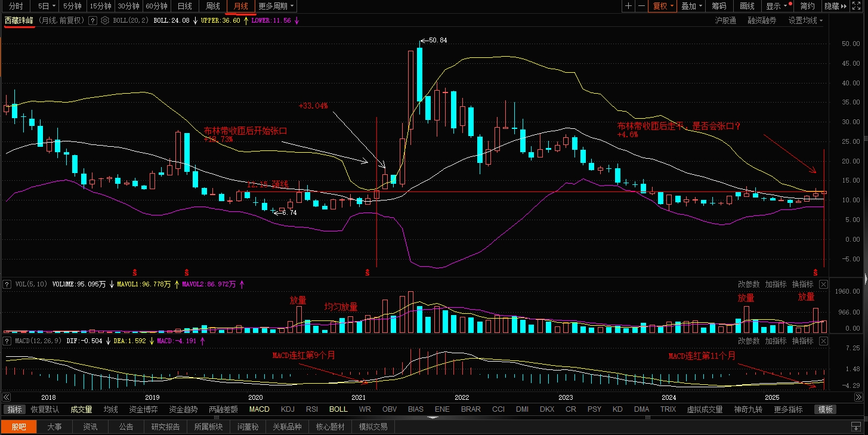
Task: Open 显示 display dropdown
Action: pos(778,6)
